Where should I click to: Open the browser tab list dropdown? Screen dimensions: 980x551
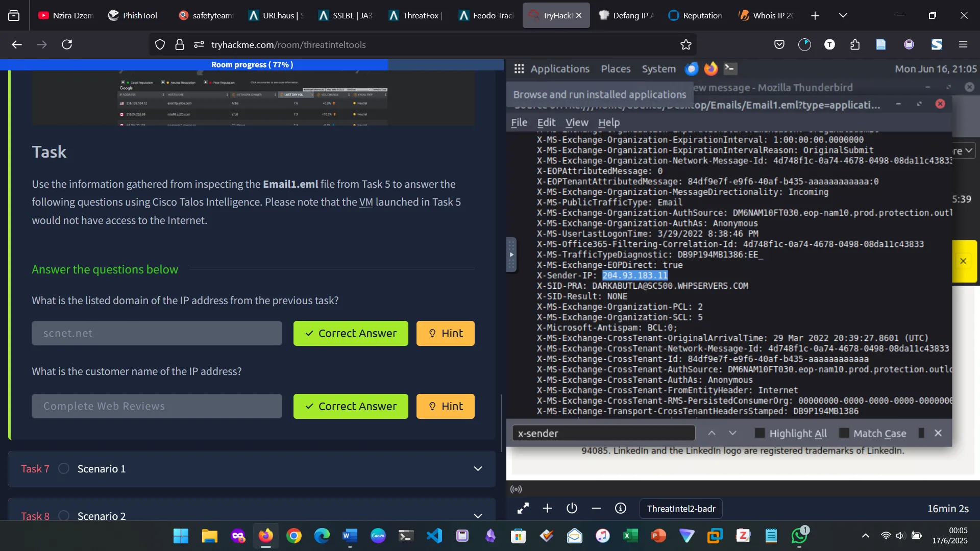(843, 15)
